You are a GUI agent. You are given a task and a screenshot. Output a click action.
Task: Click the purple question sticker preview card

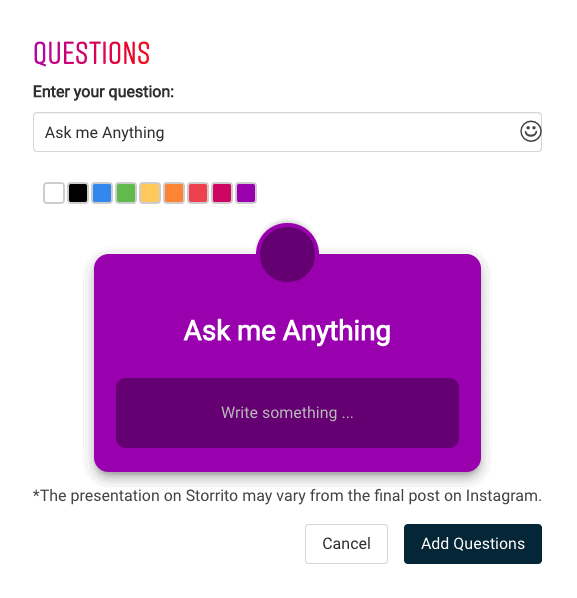click(x=287, y=362)
